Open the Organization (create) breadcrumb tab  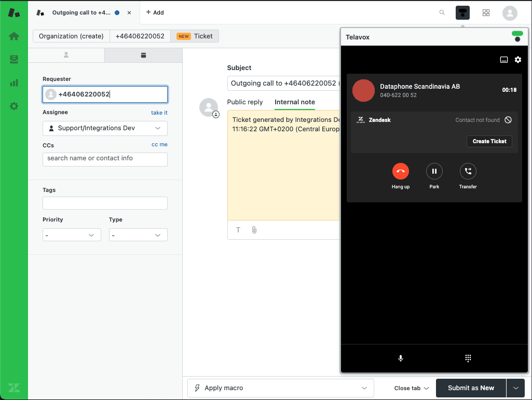coord(71,36)
